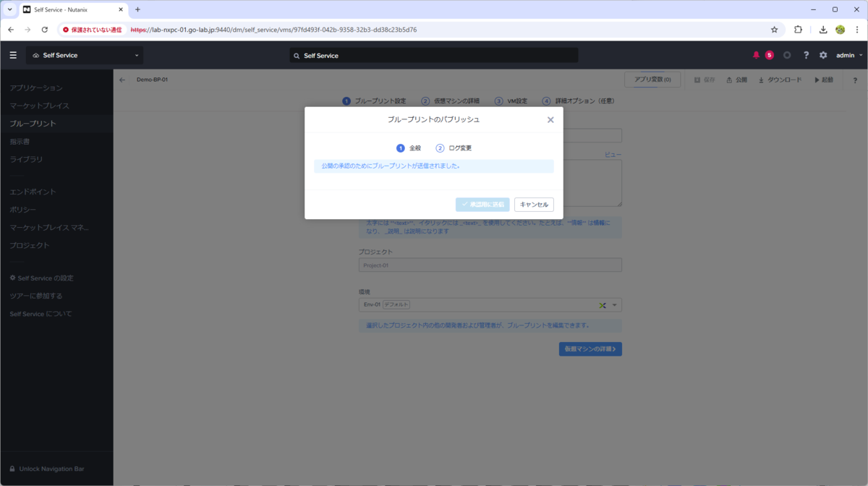Bookmark this page with the star icon
Viewport: 868px width, 486px height.
774,30
